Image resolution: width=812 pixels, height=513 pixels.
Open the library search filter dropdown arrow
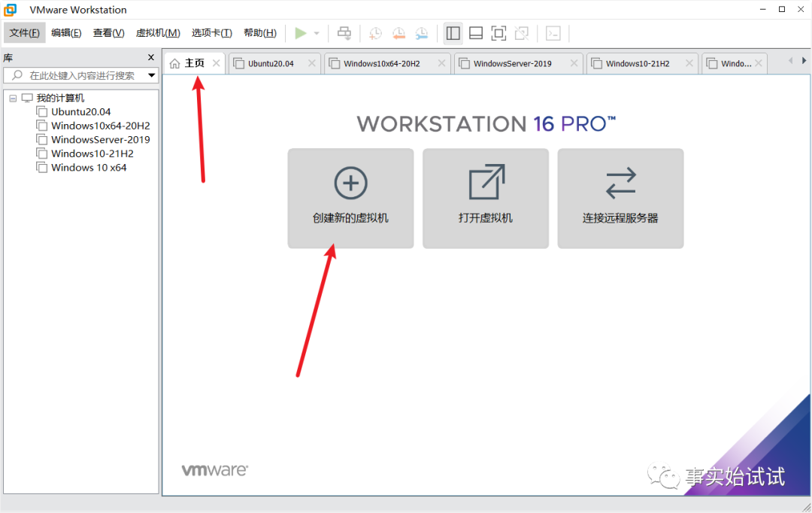pos(151,76)
